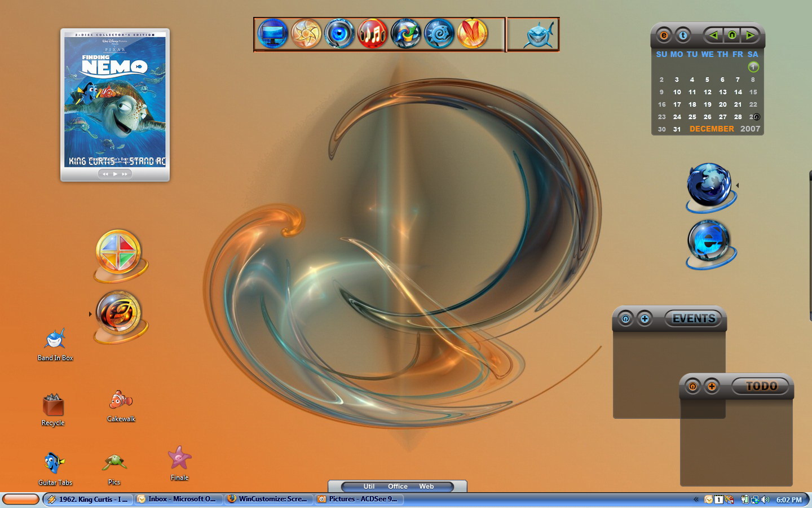812x508 pixels.
Task: Toggle the power button on the EVENTS widget
Action: coord(625,319)
